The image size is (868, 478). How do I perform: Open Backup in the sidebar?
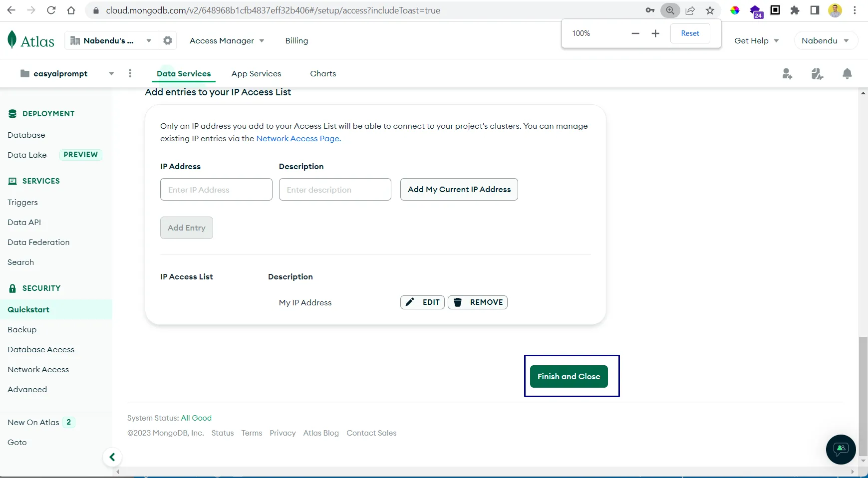[22, 329]
